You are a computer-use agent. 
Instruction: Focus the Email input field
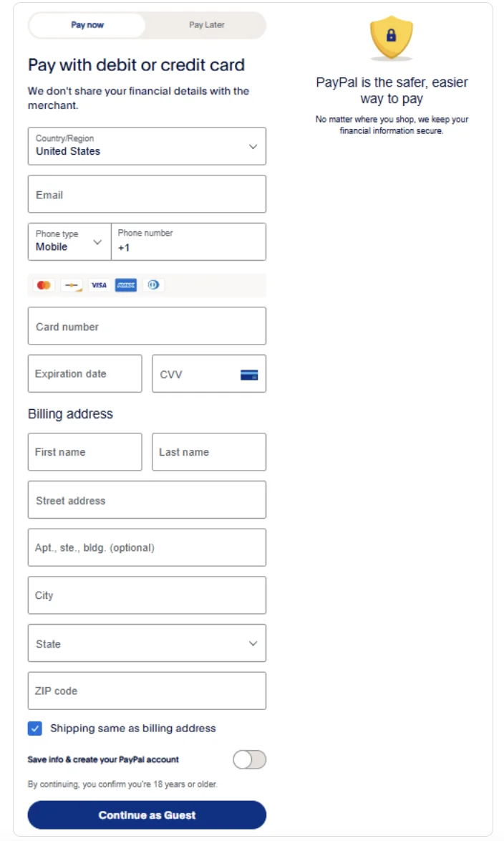pos(147,194)
